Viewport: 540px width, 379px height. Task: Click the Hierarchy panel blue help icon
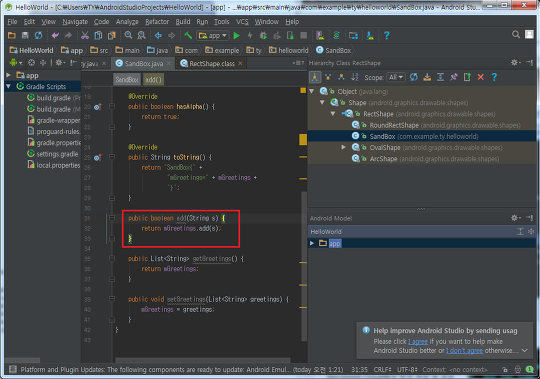point(494,77)
